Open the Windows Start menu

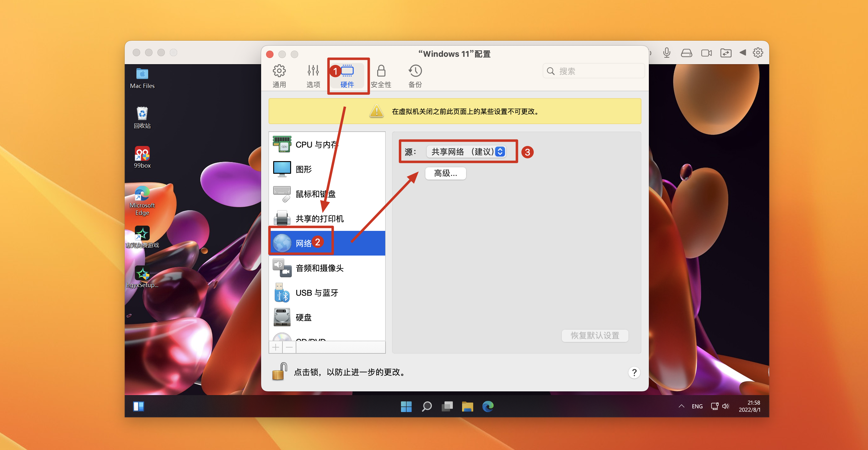coord(406,406)
